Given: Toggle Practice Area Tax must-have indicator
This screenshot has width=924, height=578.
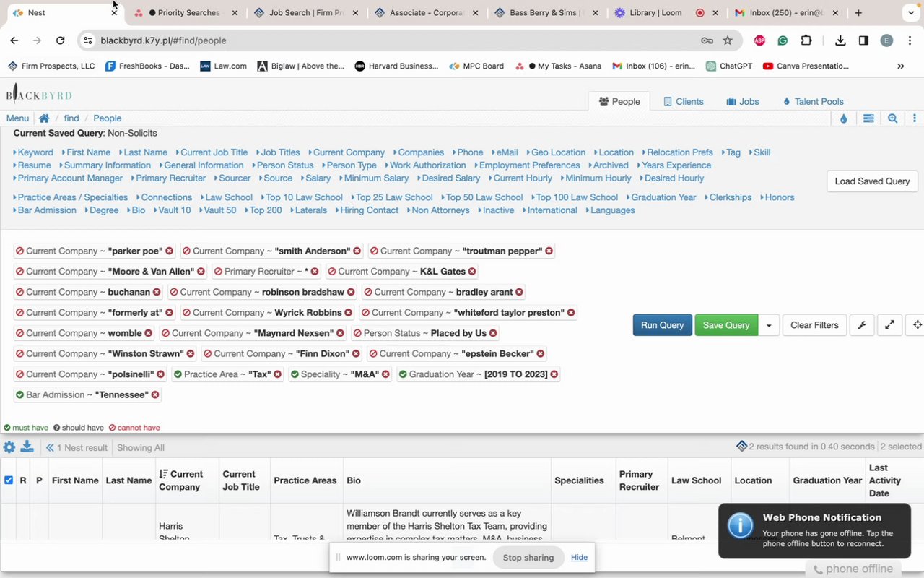Looking at the screenshot, I should click(x=178, y=374).
